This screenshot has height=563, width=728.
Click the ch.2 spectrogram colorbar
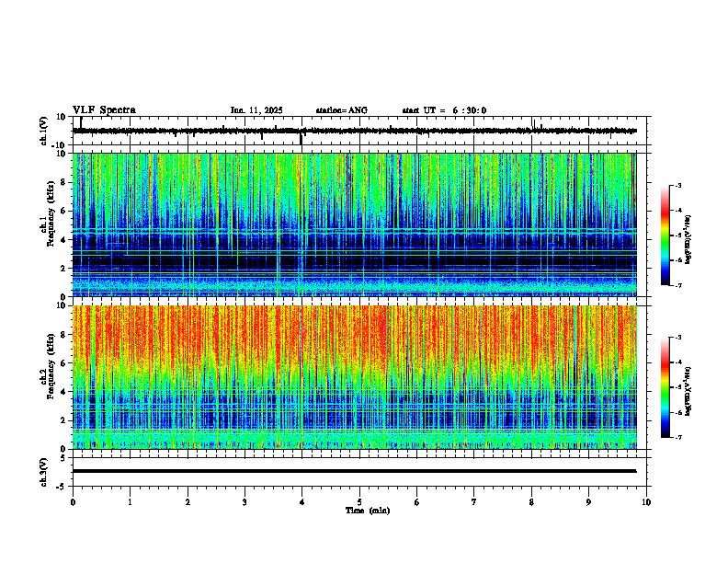coord(665,387)
